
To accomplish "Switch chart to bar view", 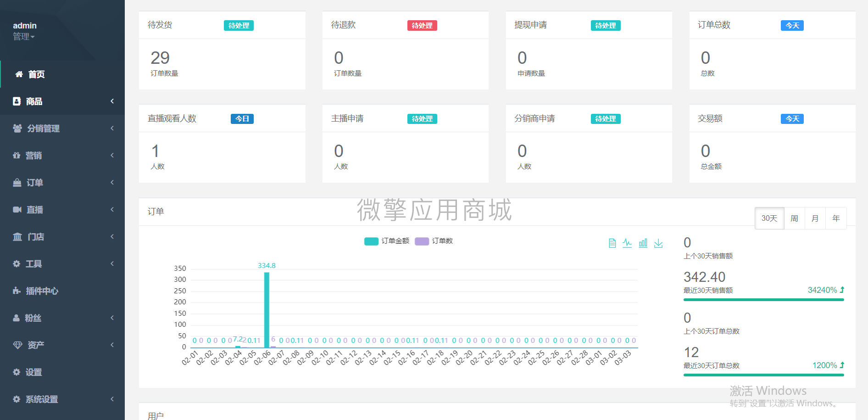I will [643, 243].
